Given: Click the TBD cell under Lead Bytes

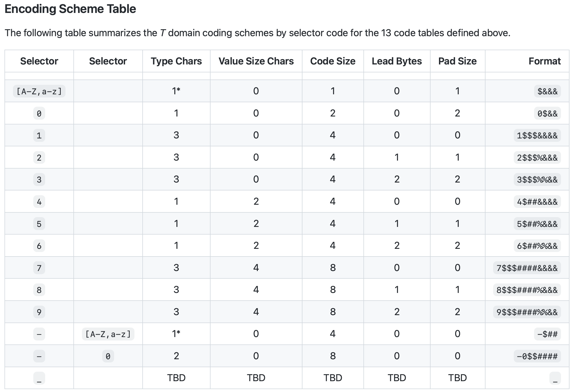Looking at the screenshot, I should tap(396, 378).
